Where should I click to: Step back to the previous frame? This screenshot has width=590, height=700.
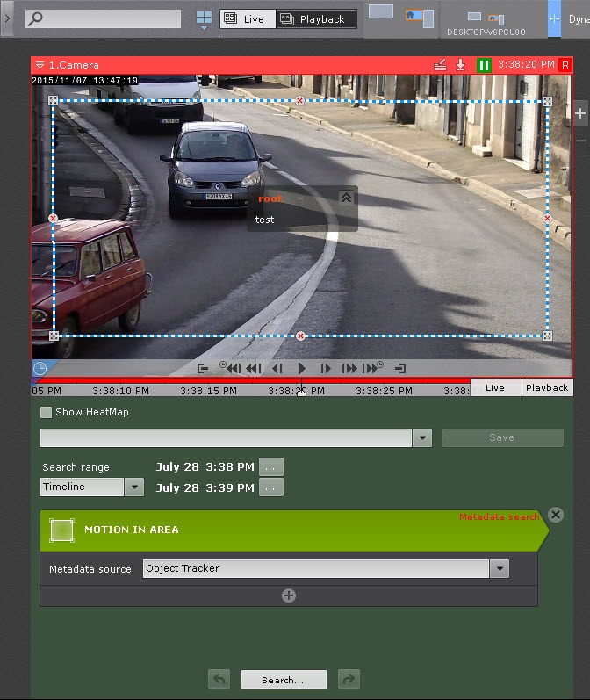tap(277, 369)
